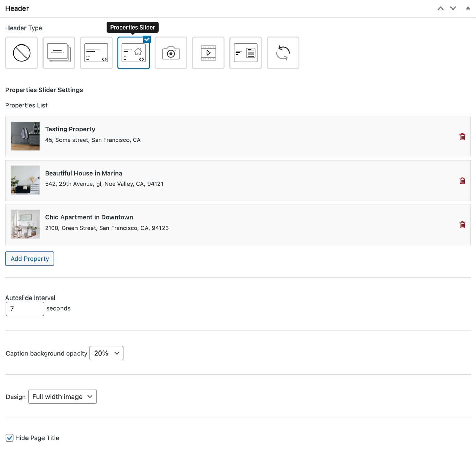The image size is (476, 450).
Task: Select the video header type icon
Action: tap(208, 53)
